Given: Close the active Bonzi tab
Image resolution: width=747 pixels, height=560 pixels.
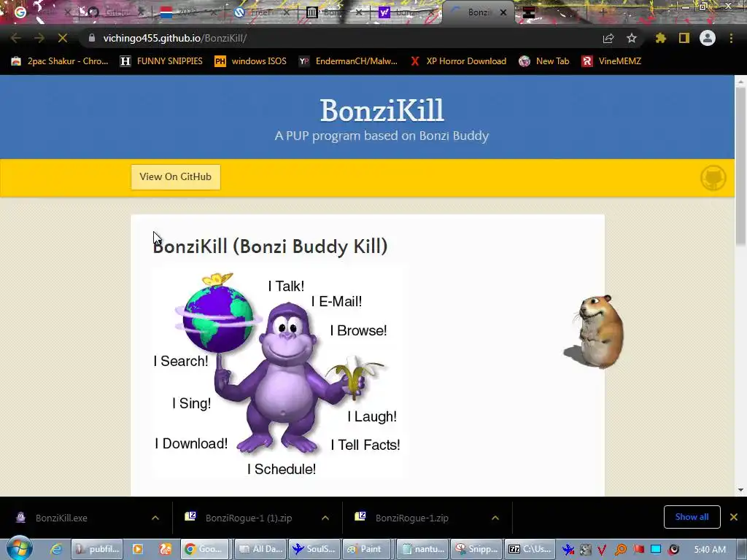Looking at the screenshot, I should click(503, 13).
